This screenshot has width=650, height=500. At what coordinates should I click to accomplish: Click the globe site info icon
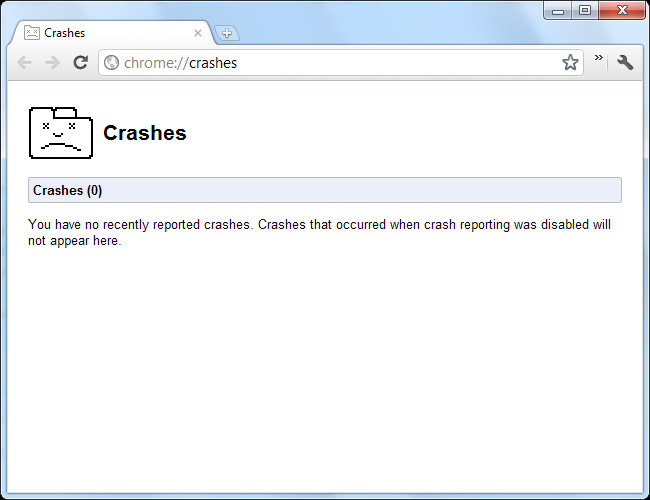[111, 63]
